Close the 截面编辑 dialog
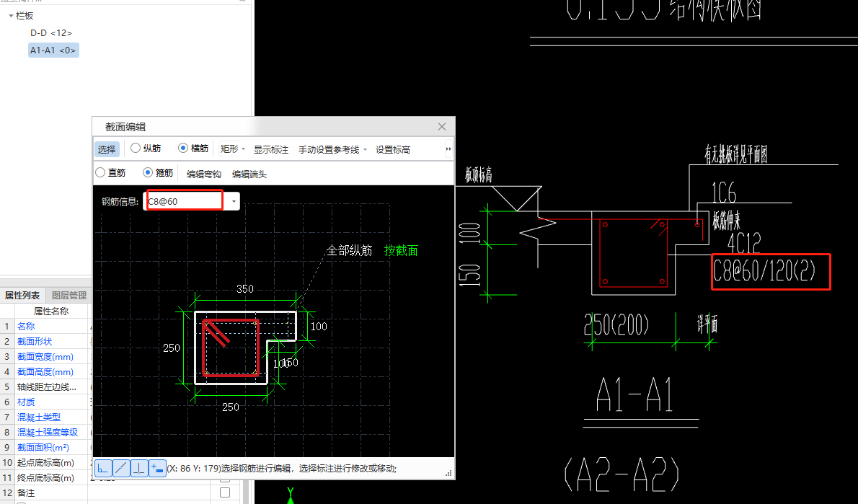Image resolution: width=858 pixels, height=504 pixels. [x=442, y=127]
